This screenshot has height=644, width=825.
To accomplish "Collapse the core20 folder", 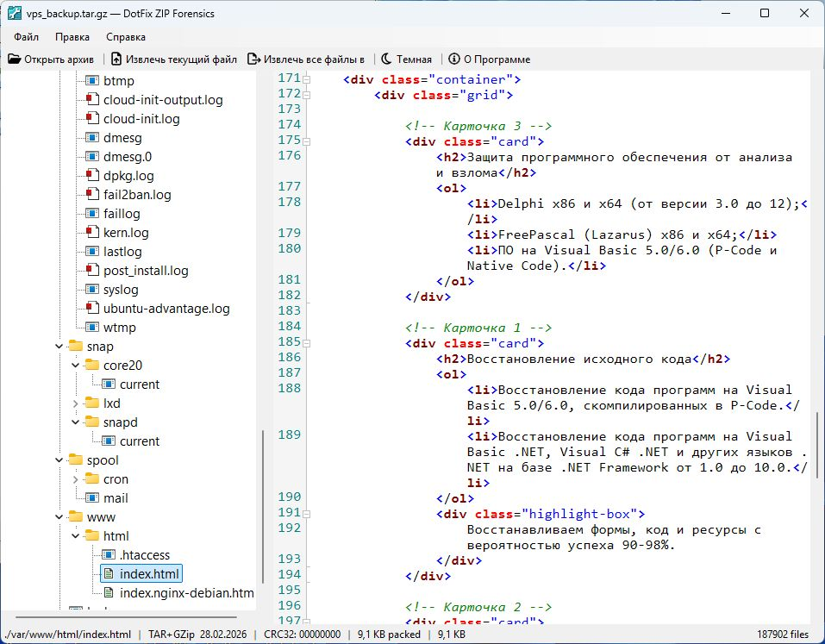I will point(75,366).
